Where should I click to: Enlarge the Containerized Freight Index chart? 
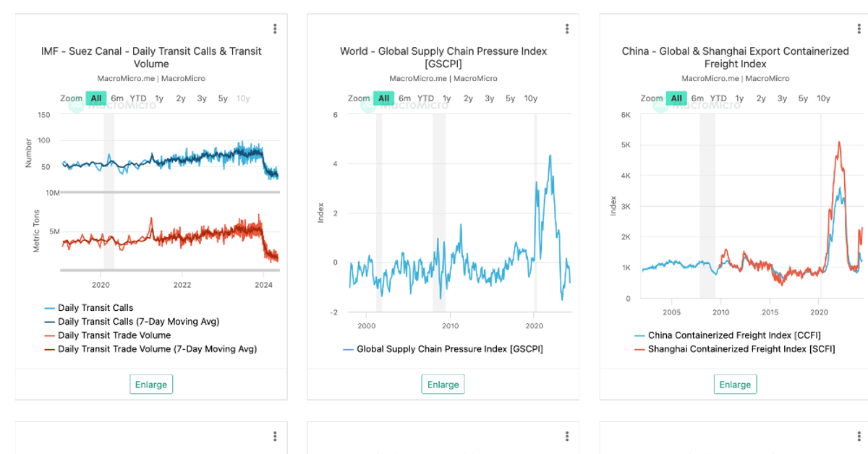click(735, 385)
